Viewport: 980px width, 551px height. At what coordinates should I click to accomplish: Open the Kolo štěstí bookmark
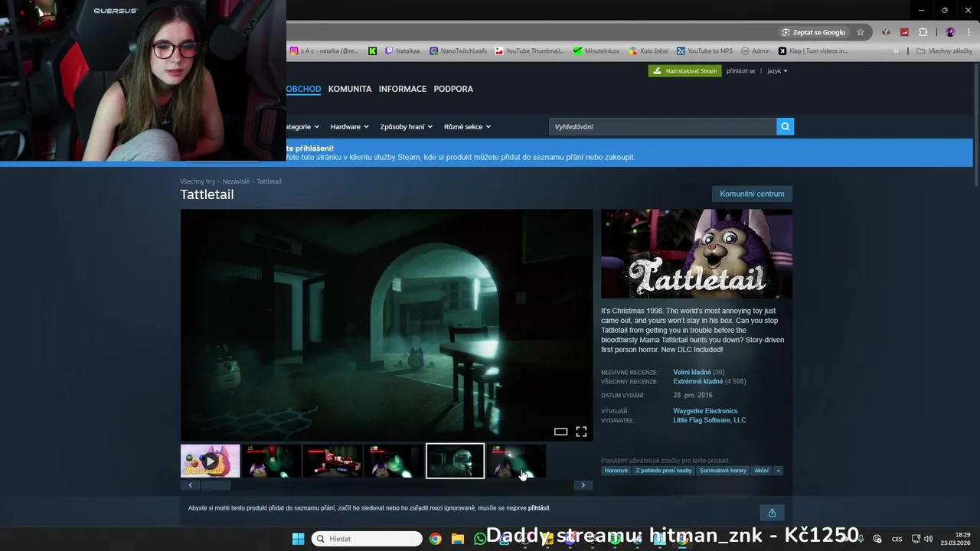(648, 51)
